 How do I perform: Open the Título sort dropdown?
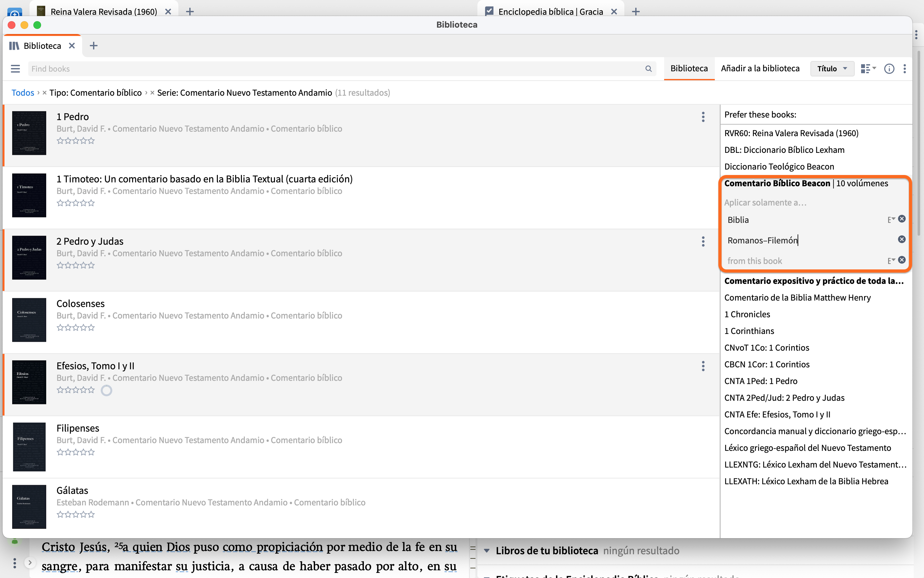[x=832, y=69]
